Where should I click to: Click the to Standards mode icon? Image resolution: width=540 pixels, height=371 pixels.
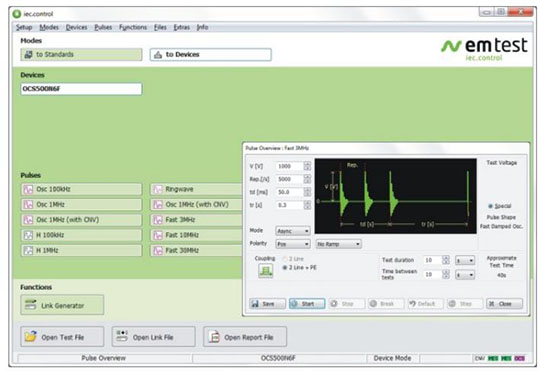click(x=29, y=54)
